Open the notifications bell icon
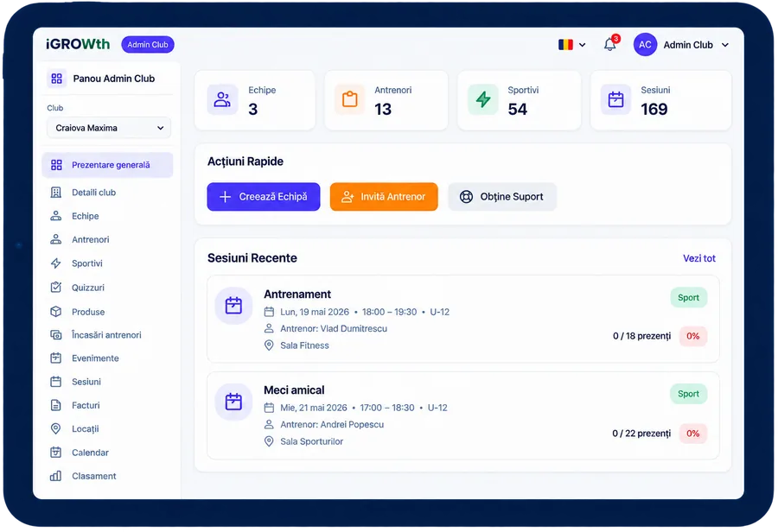Viewport: 778px width, 532px height. [609, 45]
